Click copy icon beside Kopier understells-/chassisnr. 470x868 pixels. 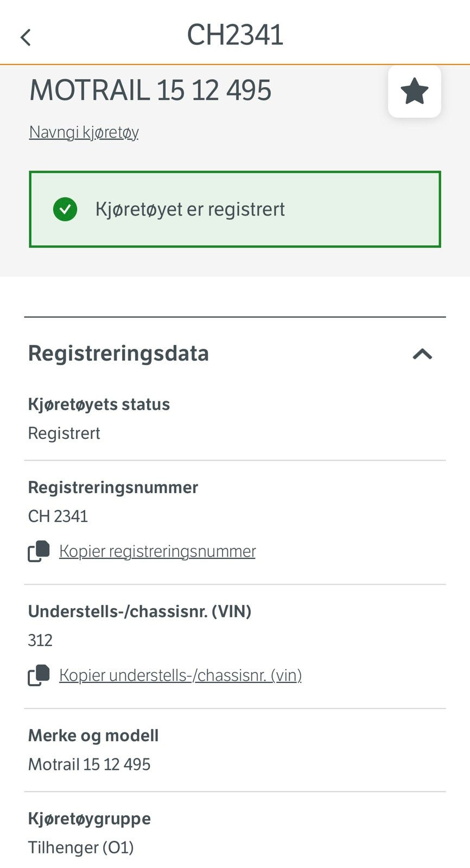(39, 675)
